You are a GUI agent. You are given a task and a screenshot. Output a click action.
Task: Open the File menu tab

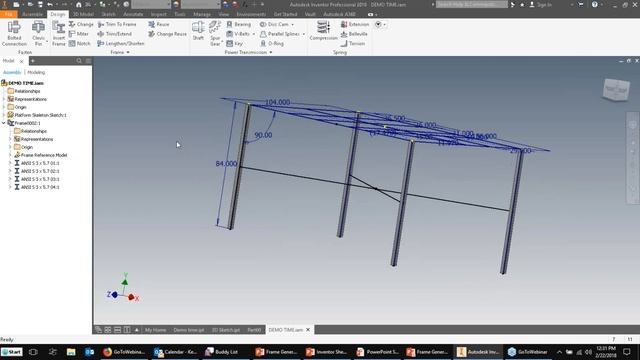8,14
